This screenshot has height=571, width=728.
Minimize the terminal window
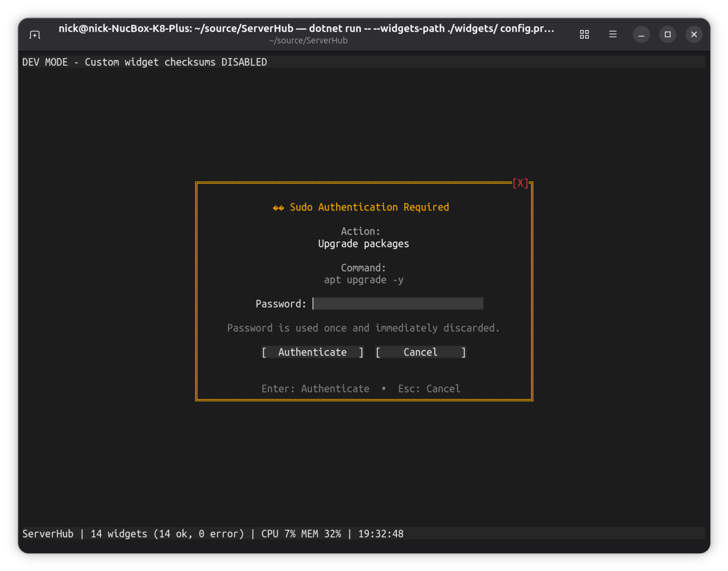tap(641, 34)
